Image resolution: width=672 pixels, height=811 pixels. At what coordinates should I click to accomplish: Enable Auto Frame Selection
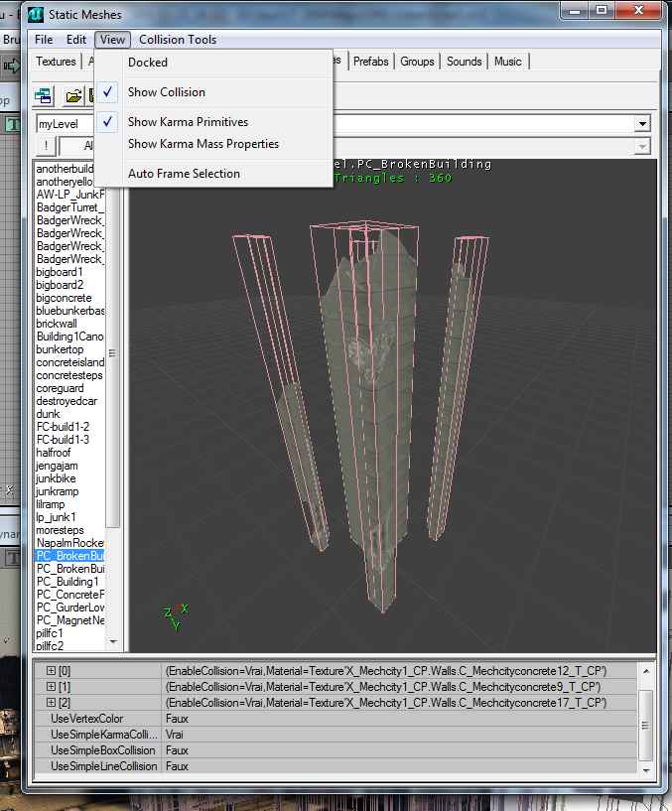184,174
